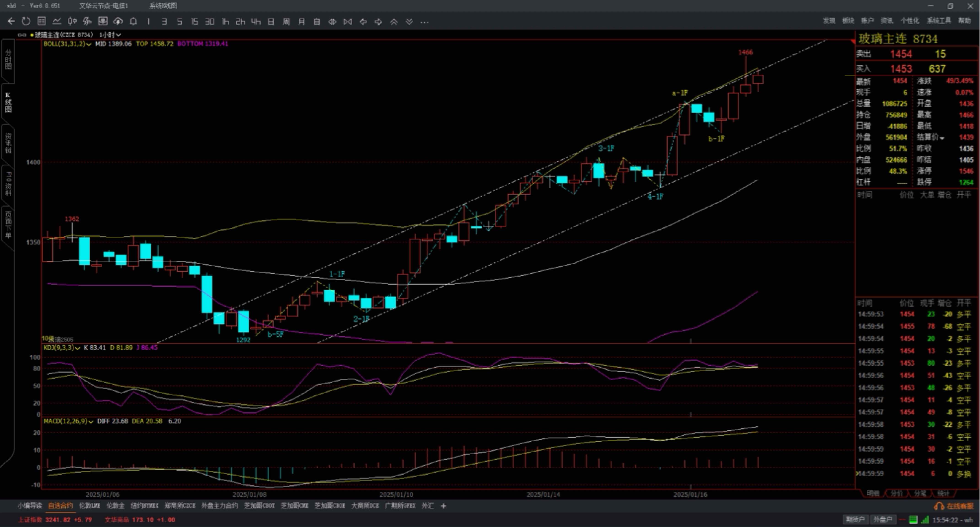Open the 系统工具 menu

coord(939,21)
